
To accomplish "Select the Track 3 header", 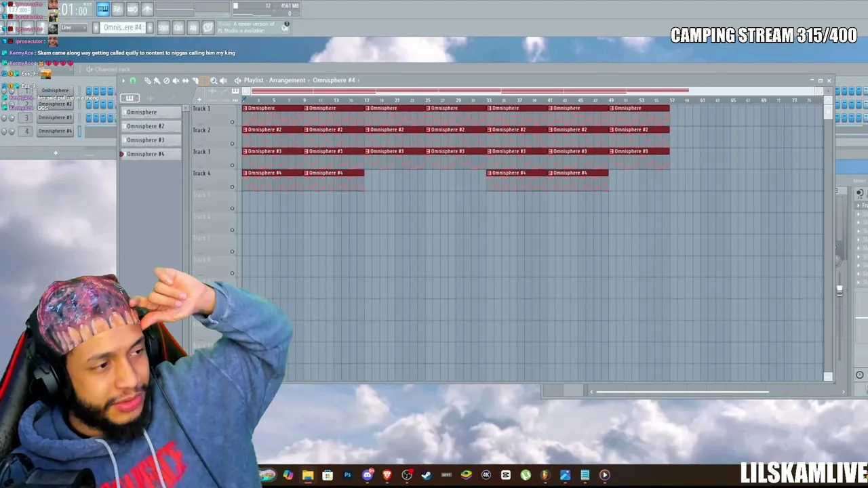I will [214, 158].
